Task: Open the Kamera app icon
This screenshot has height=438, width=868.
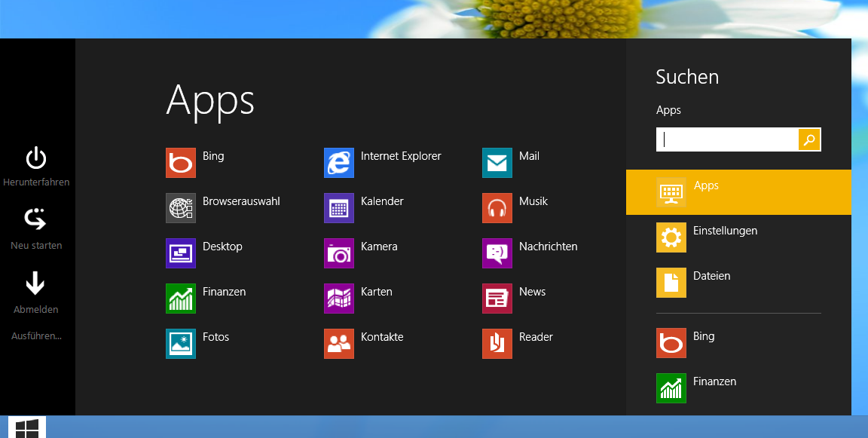Action: click(x=339, y=253)
